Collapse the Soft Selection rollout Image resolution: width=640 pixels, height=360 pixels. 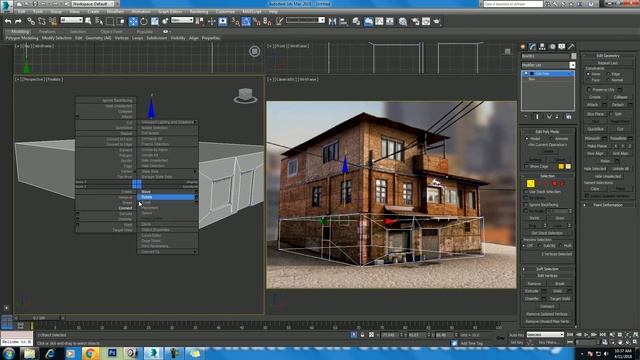pyautogui.click(x=547, y=269)
